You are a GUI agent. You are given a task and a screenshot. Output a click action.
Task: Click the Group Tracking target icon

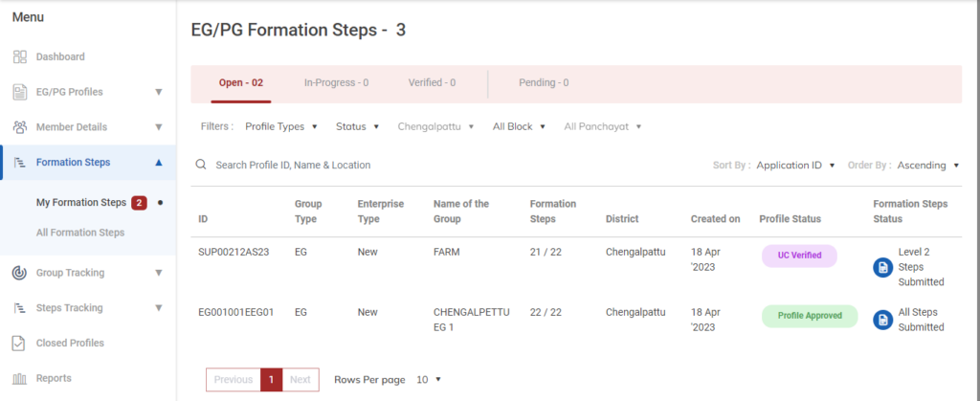(x=19, y=273)
